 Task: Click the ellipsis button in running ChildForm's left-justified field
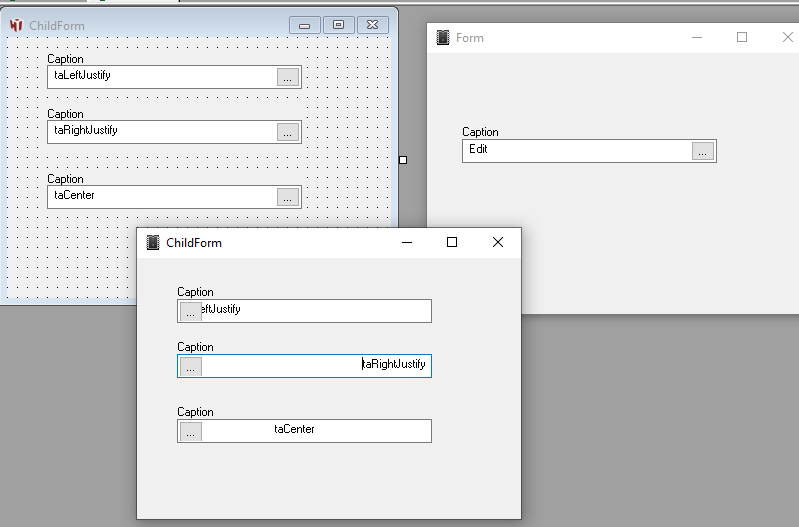coord(191,311)
